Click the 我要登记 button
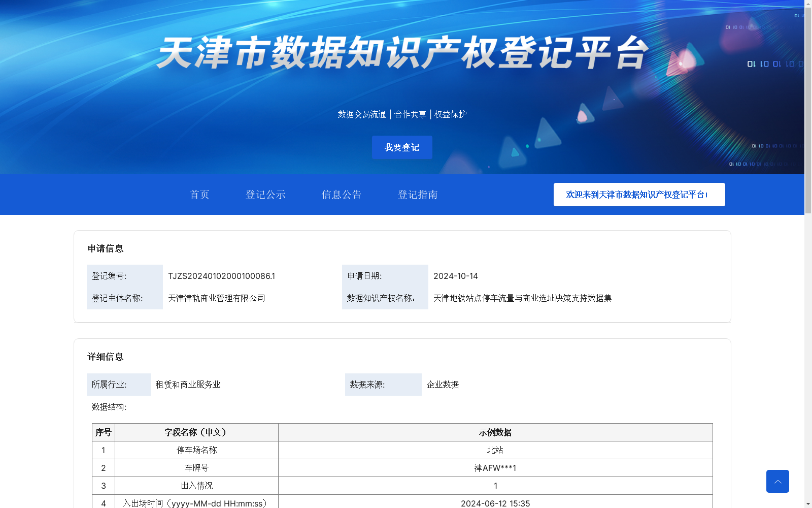 402,147
